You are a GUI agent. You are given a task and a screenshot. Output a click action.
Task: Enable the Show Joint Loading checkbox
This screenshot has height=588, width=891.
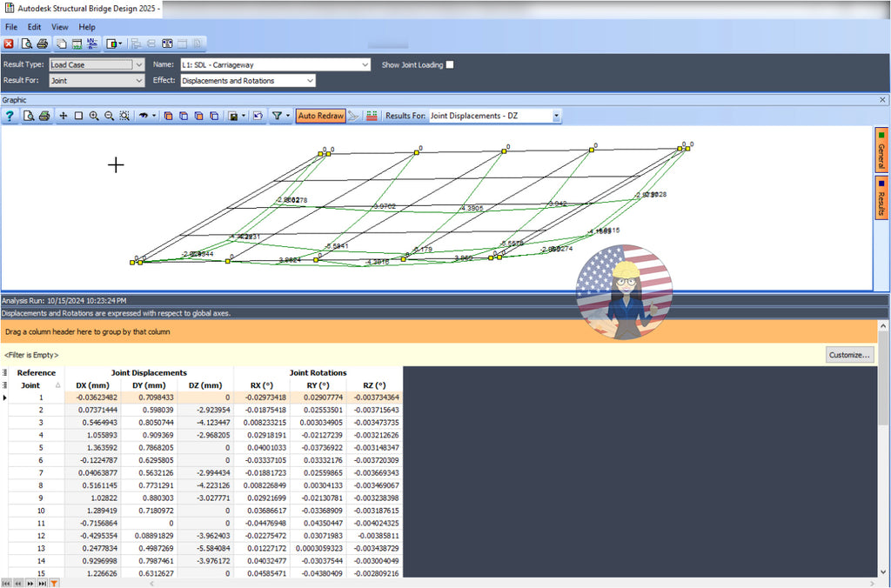[448, 64]
